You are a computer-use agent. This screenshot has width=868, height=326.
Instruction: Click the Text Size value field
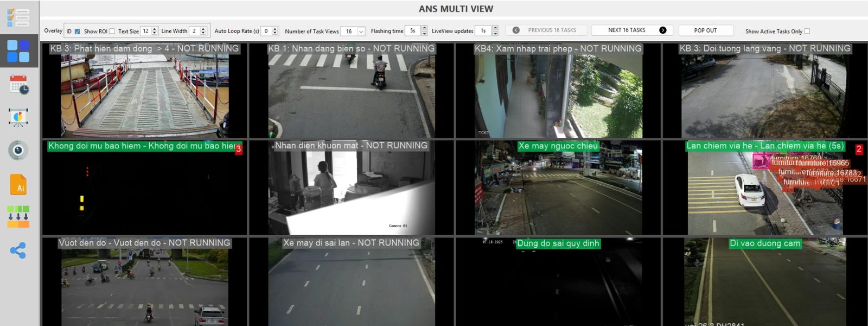(146, 31)
